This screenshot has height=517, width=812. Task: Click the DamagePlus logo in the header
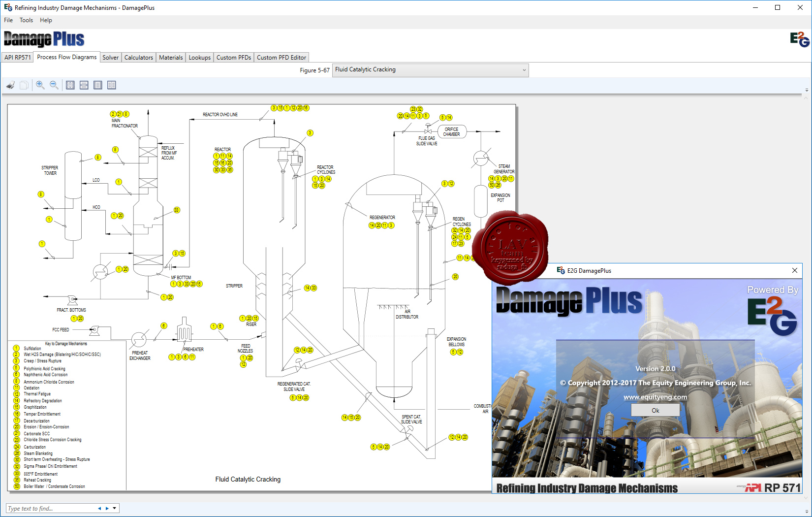point(44,39)
